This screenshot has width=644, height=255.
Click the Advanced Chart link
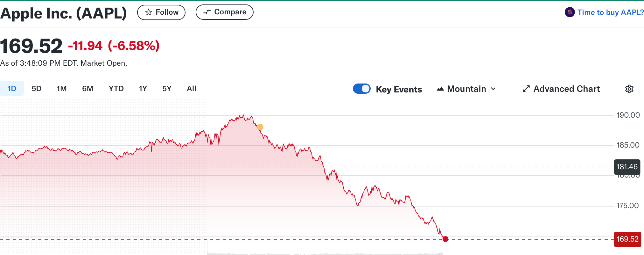(566, 89)
